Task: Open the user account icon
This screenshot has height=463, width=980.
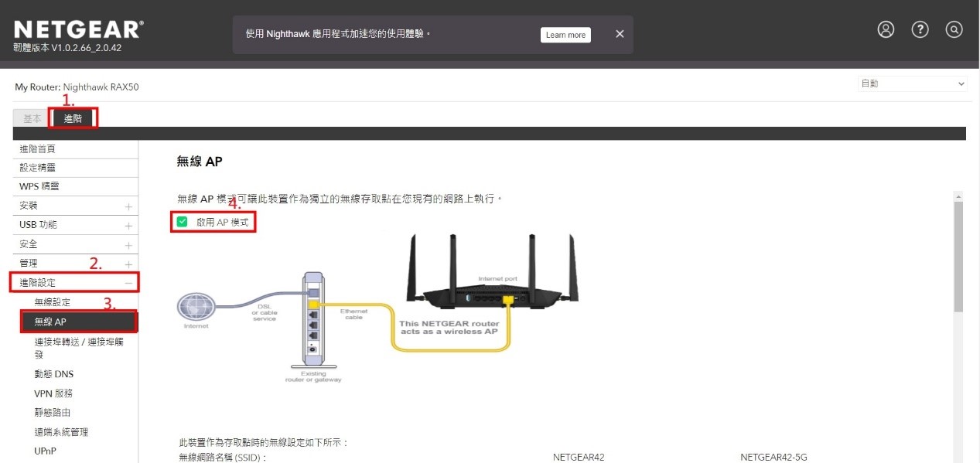Action: 886,29
